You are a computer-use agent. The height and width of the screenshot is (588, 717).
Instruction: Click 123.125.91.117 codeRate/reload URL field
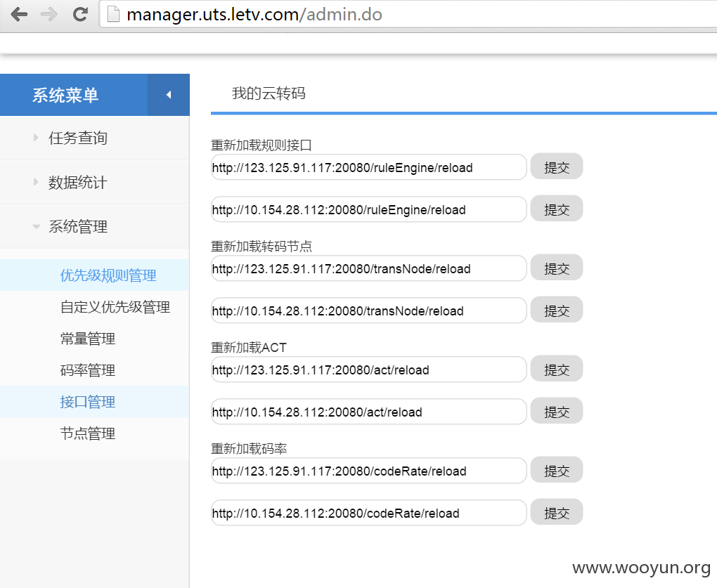368,471
